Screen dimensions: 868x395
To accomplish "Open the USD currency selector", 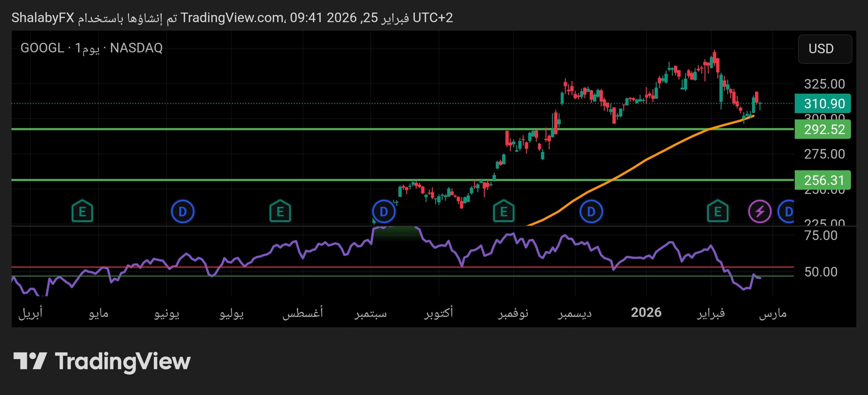I will pyautogui.click(x=825, y=49).
